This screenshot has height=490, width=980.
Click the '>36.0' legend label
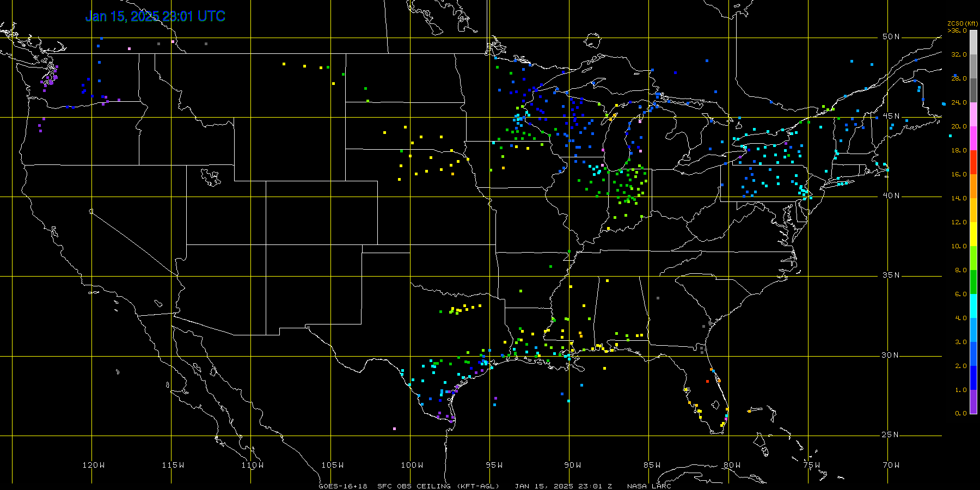pos(957,30)
